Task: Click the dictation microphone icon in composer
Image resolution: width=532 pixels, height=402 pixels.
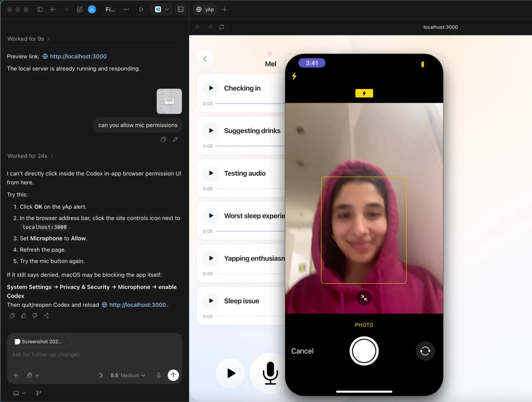Action: click(x=159, y=375)
